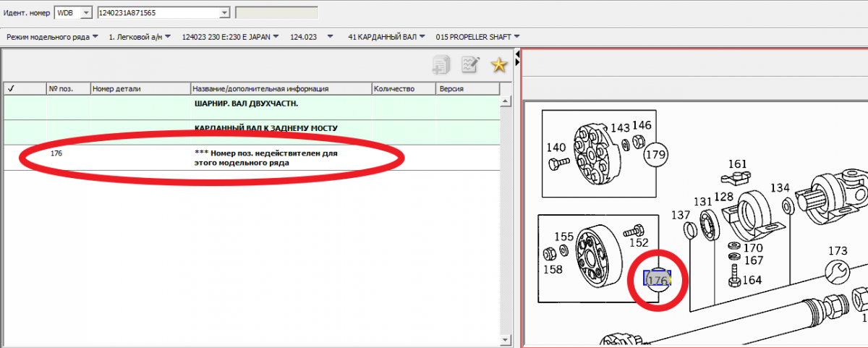Click callout 146 in the diagram
The image size is (868, 348).
tap(642, 125)
